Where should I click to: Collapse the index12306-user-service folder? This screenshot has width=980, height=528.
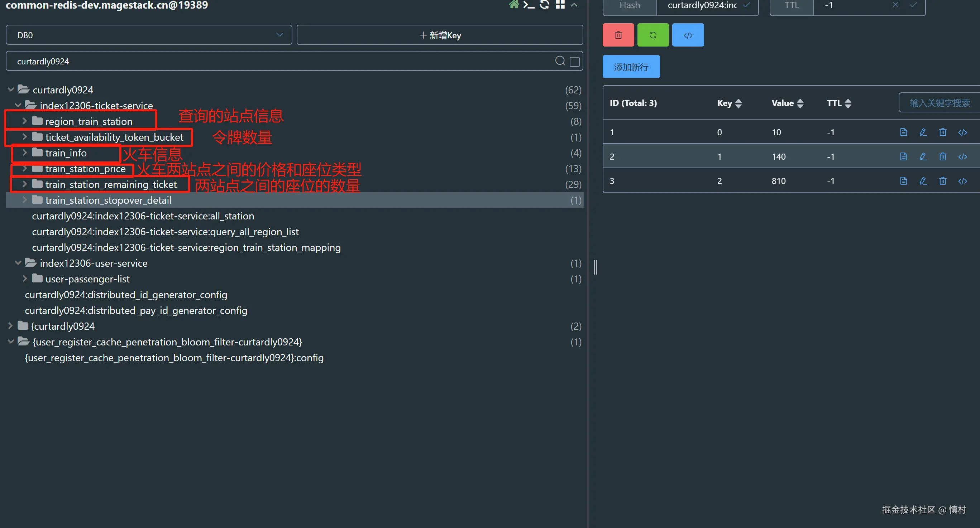[18, 263]
